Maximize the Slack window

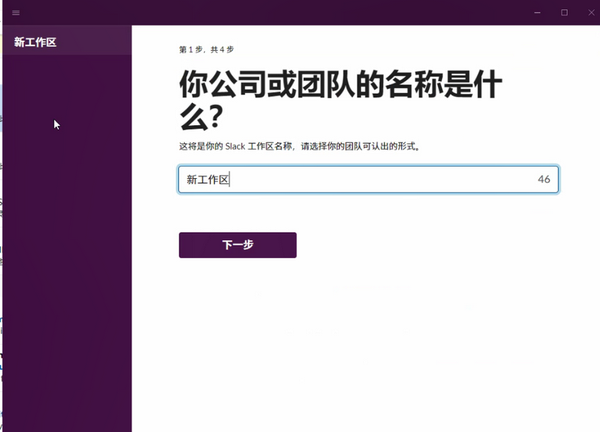[x=564, y=13]
